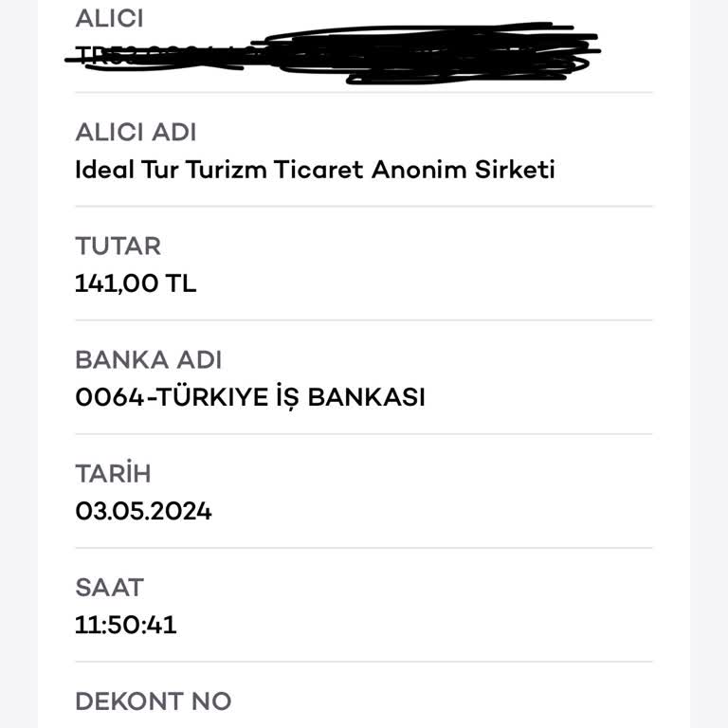Screen dimensions: 728x728
Task: Select the date 03.05.2024
Action: click(143, 511)
